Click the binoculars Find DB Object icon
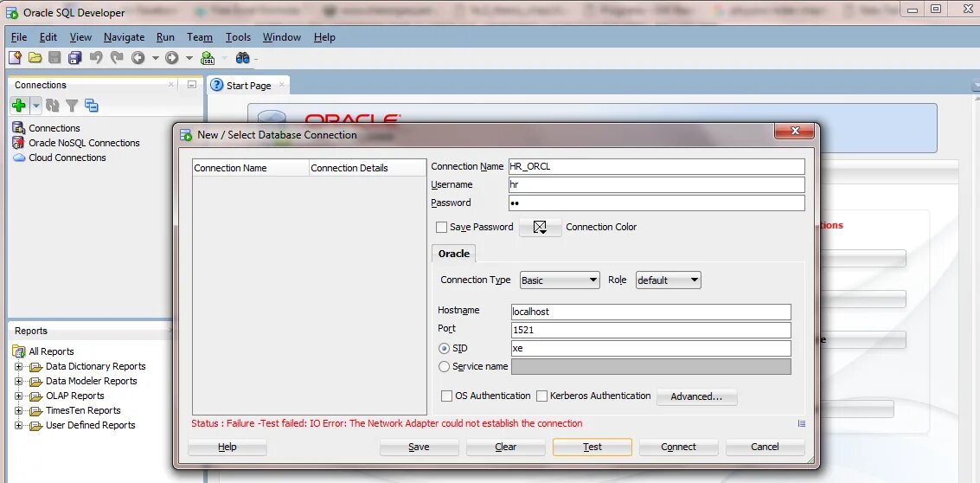Screen dimensions: 980x483 click(x=242, y=57)
